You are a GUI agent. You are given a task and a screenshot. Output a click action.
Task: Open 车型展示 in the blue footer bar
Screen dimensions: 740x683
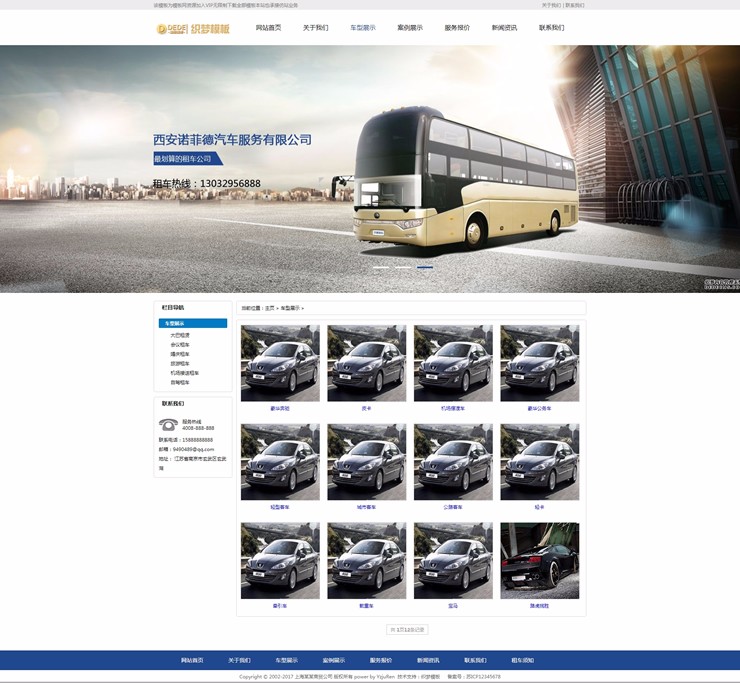click(x=286, y=660)
